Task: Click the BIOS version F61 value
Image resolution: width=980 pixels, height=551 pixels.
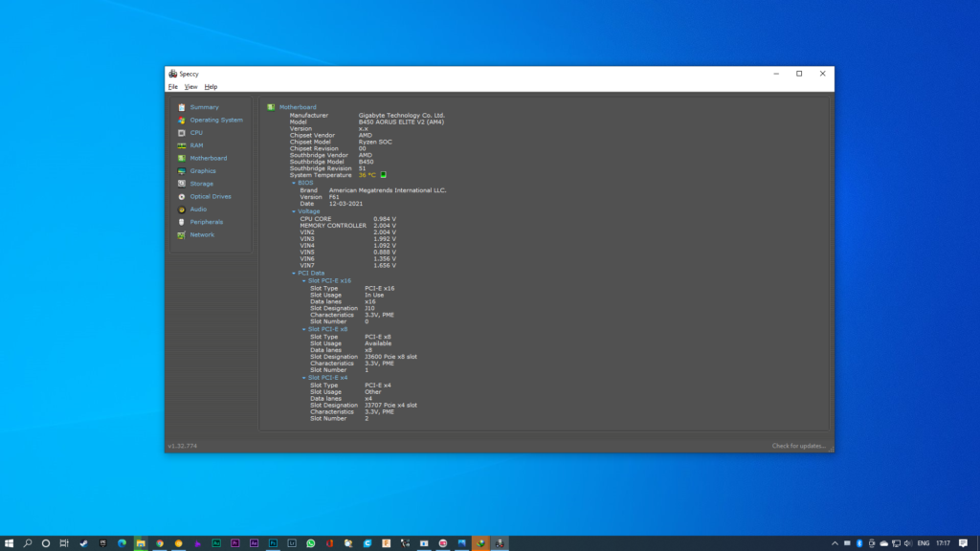Action: click(334, 197)
